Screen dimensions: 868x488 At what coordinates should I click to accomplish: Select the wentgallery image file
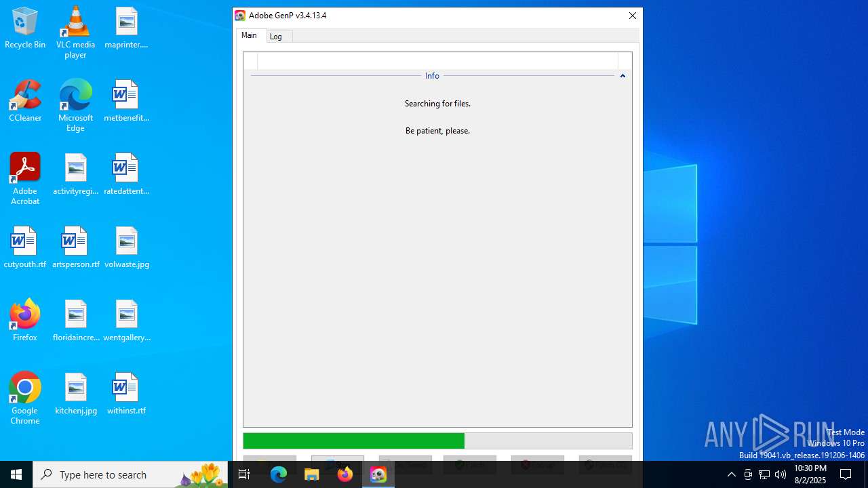pos(126,321)
